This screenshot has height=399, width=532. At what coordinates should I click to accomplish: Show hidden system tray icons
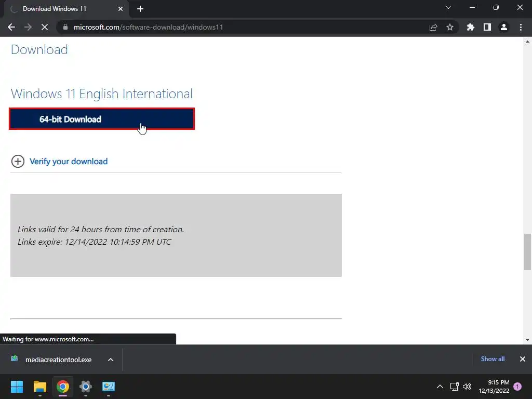(440, 387)
